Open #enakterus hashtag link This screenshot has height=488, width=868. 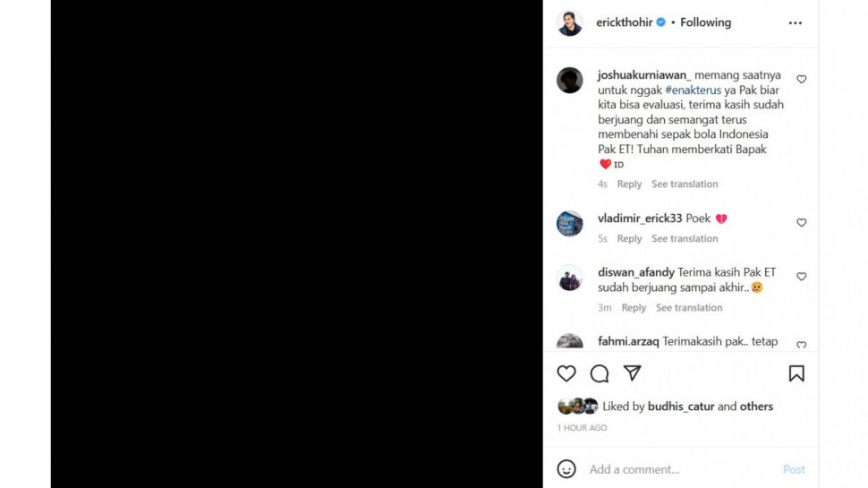click(693, 90)
